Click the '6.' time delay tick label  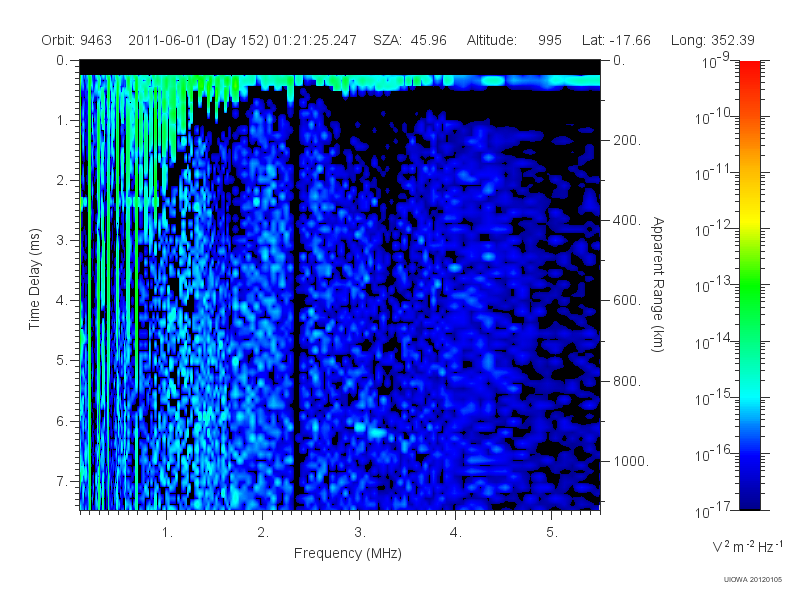pos(62,421)
